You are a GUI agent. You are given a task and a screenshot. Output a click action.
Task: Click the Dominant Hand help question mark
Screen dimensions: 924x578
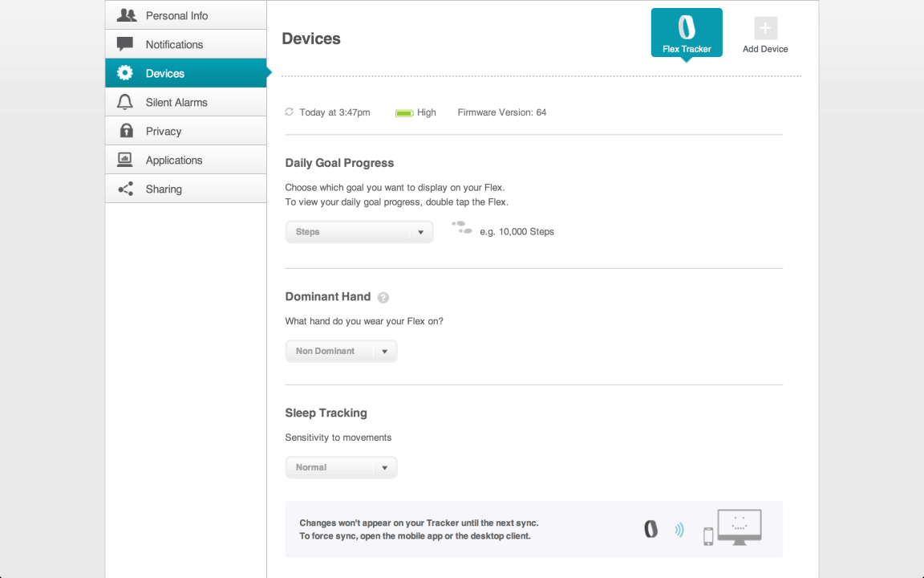pos(383,298)
